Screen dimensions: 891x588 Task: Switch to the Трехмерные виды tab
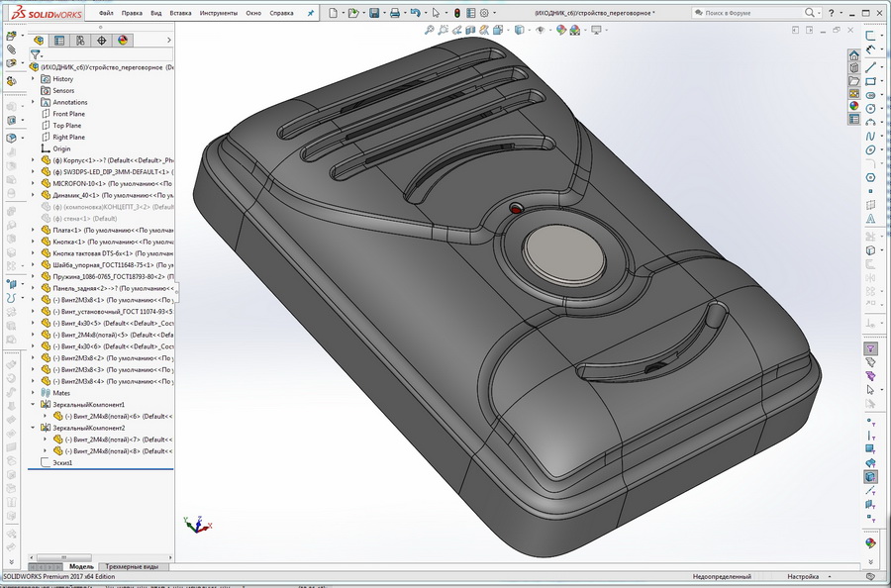[133, 566]
